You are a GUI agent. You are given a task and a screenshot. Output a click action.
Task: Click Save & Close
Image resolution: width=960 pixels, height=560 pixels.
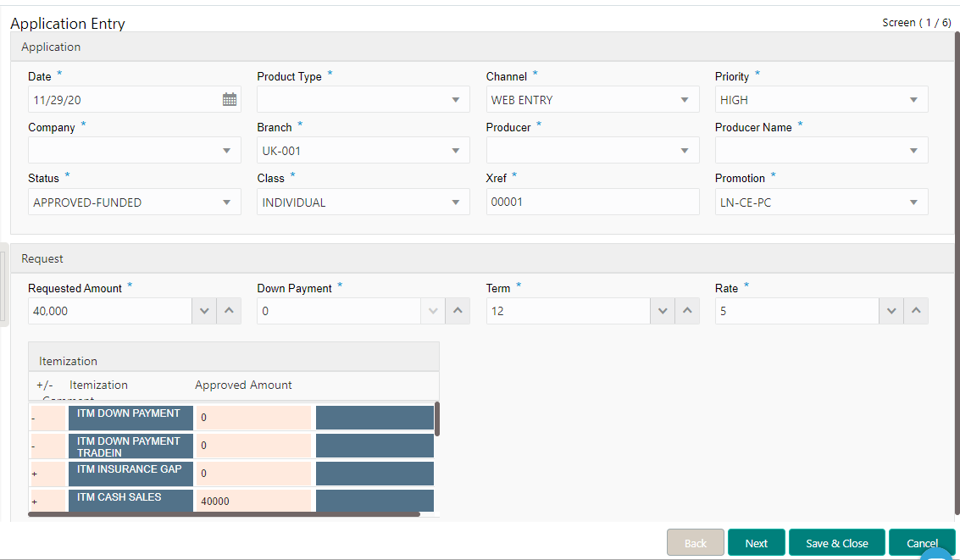[837, 542]
